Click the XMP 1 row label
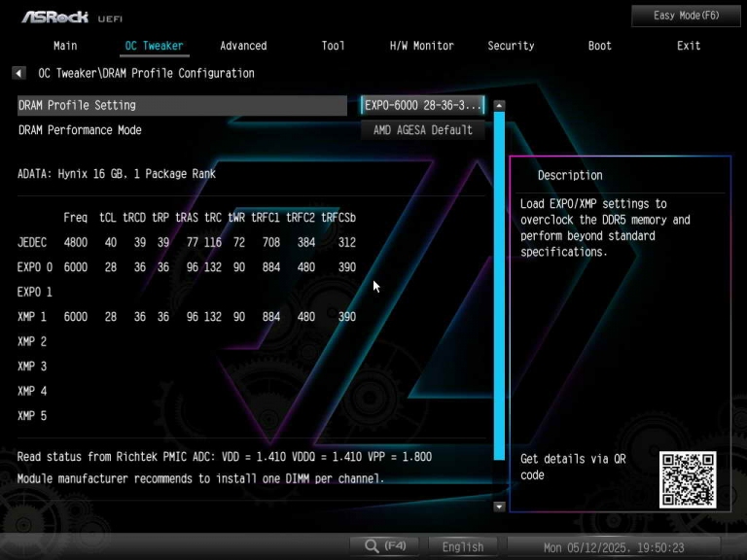 click(x=32, y=317)
